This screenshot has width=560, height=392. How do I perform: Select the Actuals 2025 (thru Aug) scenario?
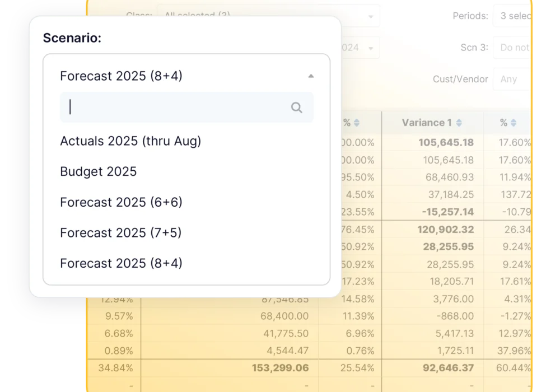coord(131,141)
